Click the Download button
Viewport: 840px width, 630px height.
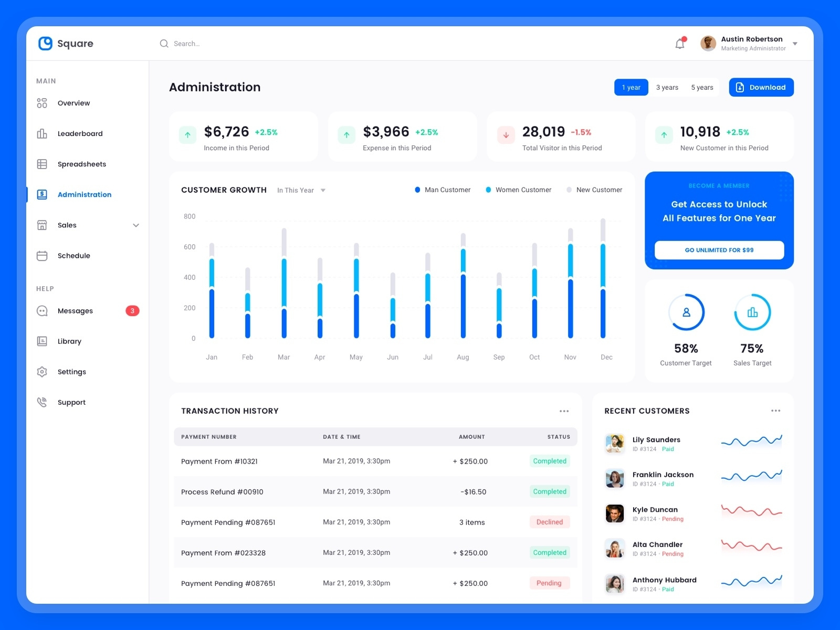pos(761,87)
